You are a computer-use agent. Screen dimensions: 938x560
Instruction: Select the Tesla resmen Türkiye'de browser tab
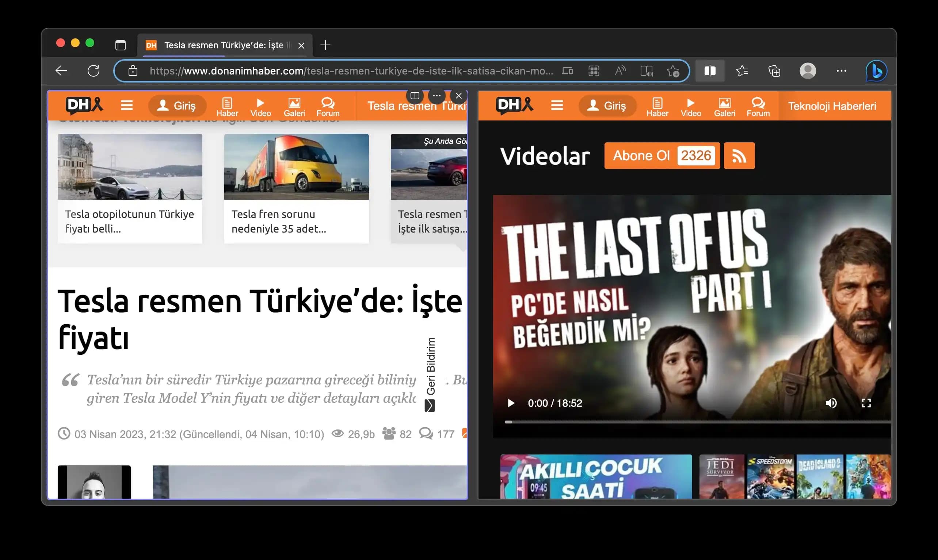224,45
